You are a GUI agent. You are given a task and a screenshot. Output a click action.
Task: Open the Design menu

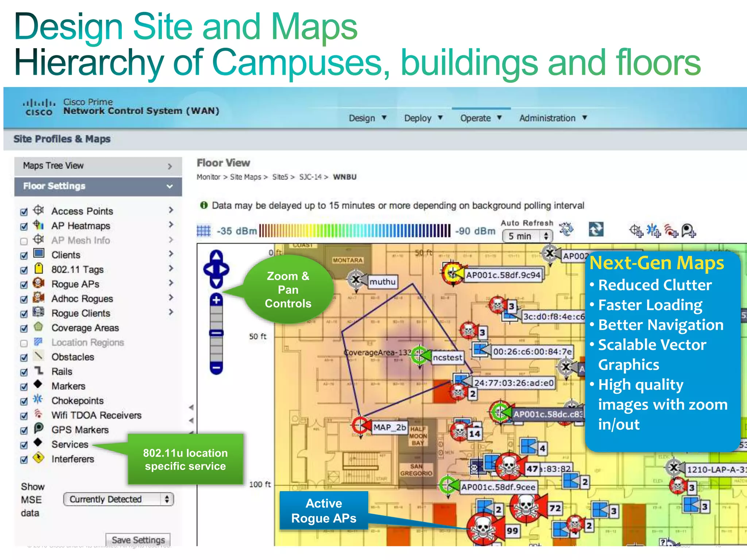click(368, 118)
